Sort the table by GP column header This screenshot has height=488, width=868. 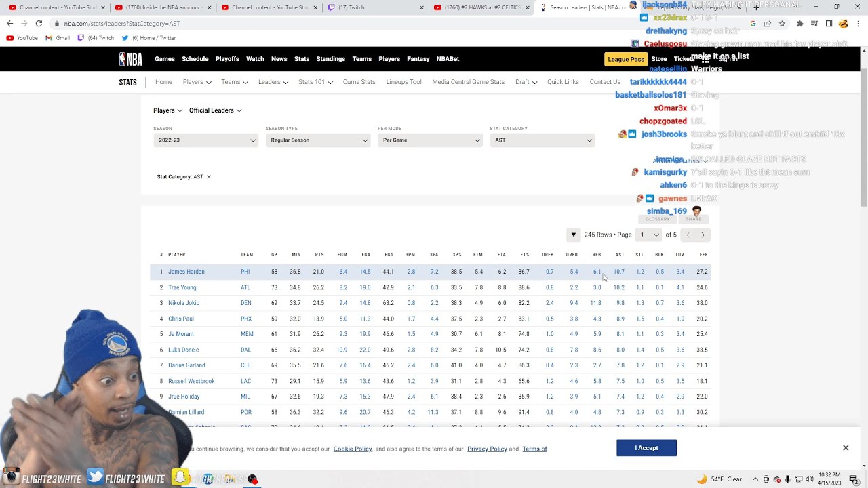tap(274, 255)
